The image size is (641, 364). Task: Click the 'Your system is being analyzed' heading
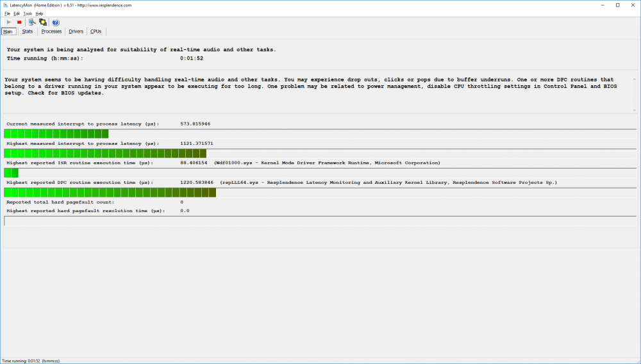point(141,49)
